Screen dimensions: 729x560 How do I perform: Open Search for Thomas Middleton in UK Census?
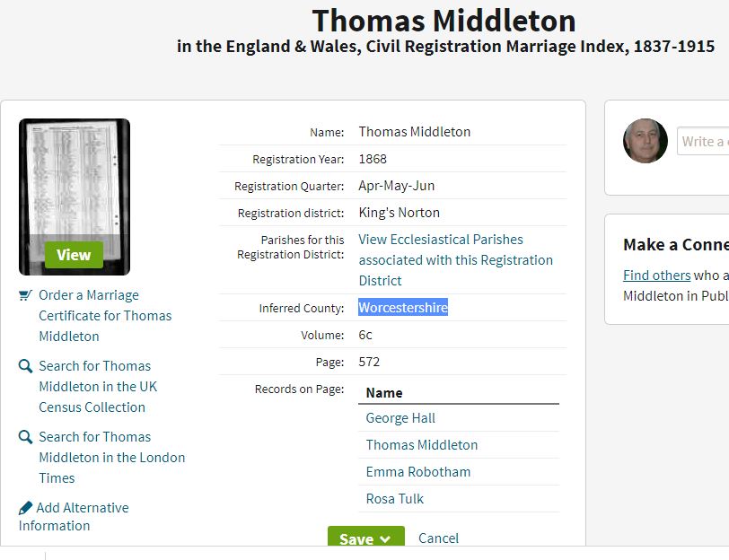click(98, 387)
